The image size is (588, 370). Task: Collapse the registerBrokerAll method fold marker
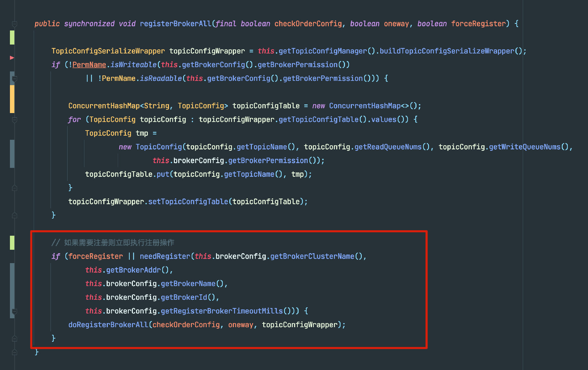tap(15, 24)
